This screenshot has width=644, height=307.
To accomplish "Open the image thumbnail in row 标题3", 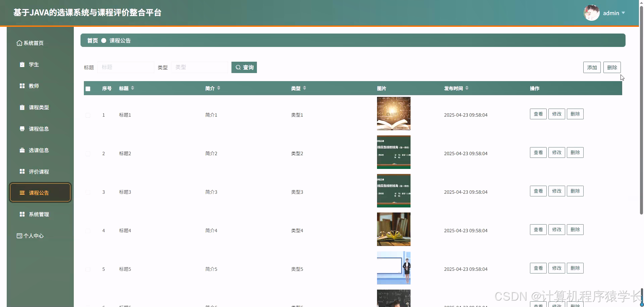I will point(393,191).
